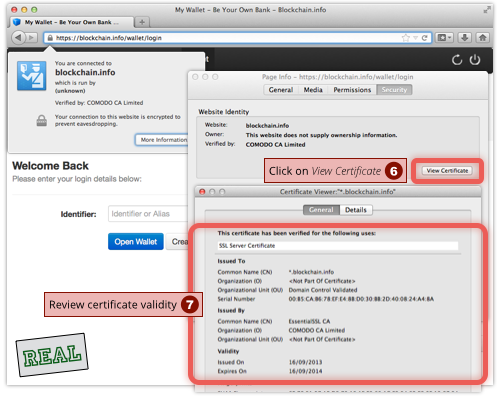Click the Identifier or Alias input field
The image size is (500, 396).
[x=148, y=214]
